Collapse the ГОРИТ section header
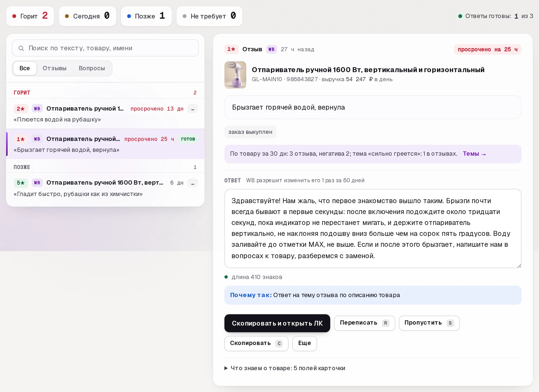 [105, 93]
